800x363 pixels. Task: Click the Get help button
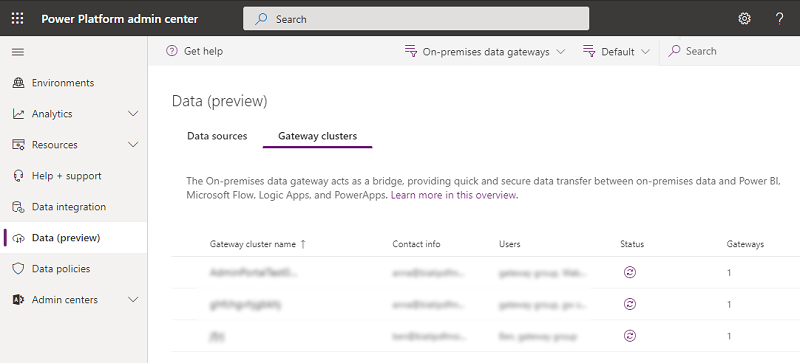[195, 51]
